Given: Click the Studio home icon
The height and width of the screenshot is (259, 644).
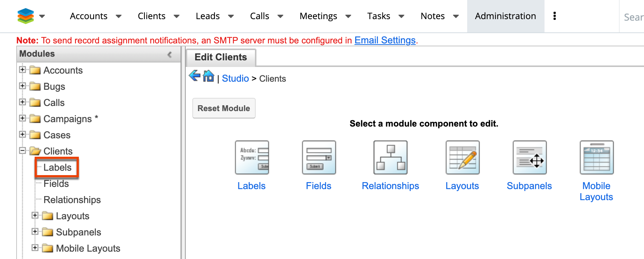Looking at the screenshot, I should (x=209, y=76).
